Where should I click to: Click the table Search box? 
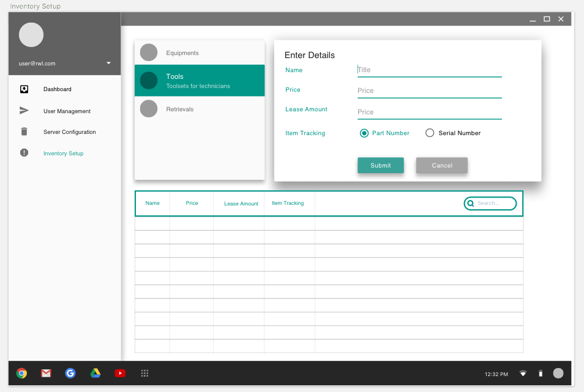click(x=495, y=203)
